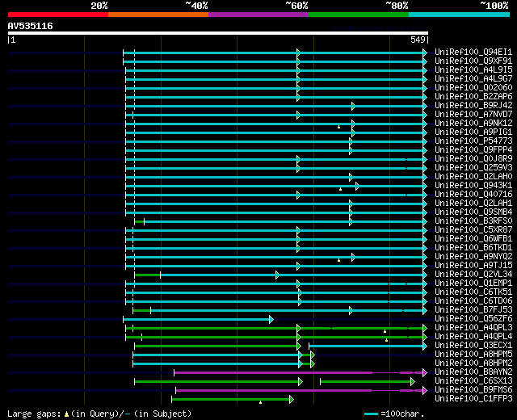The height and width of the screenshot is (420, 517).
Task: Select the UniRef100_Q6WFB1 label
Action: [x=473, y=239]
